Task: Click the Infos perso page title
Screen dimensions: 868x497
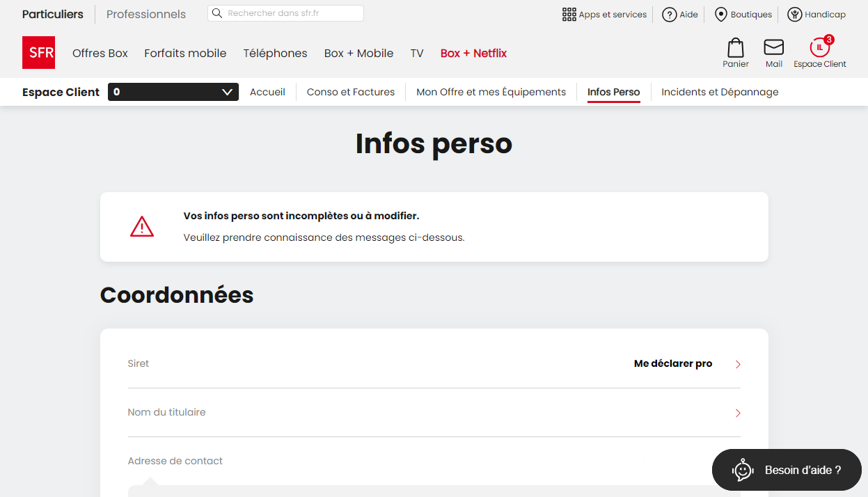Action: pyautogui.click(x=434, y=143)
